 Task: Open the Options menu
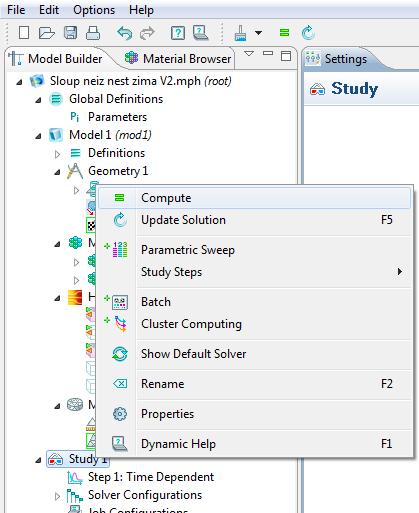[x=94, y=10]
